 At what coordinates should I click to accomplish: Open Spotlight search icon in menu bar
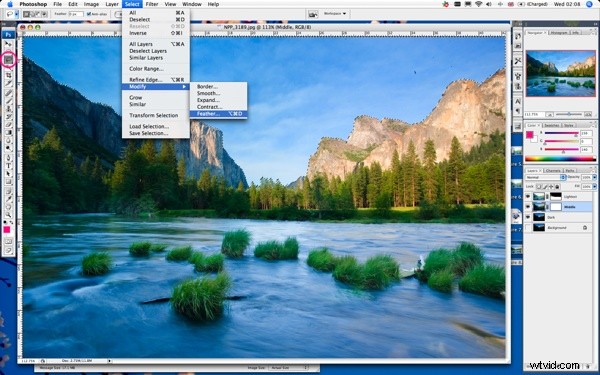pyautogui.click(x=589, y=4)
